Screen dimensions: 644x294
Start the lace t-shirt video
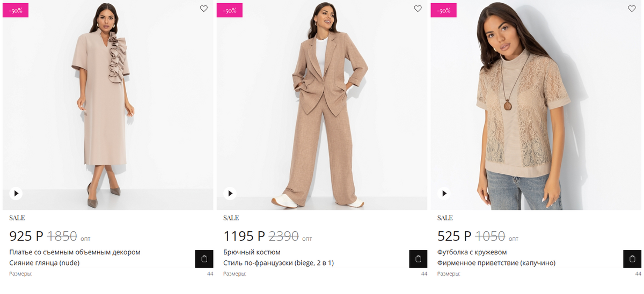click(x=444, y=193)
